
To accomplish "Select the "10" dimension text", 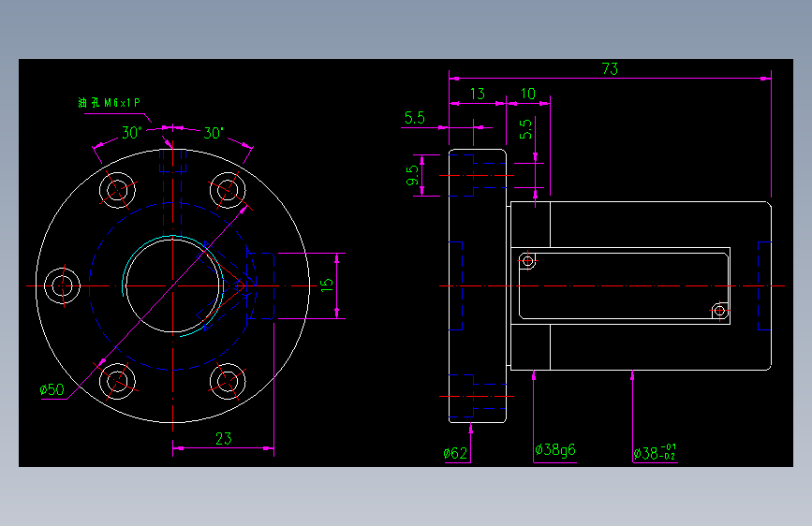I will (x=527, y=94).
